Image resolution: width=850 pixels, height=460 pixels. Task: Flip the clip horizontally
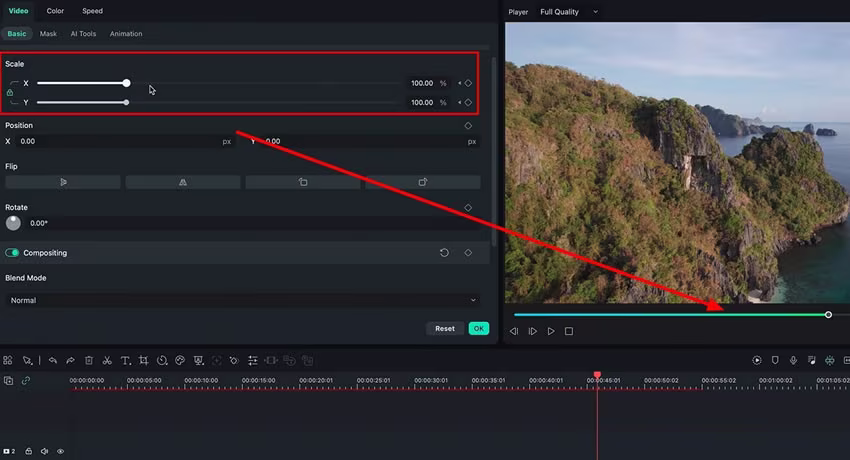click(63, 182)
